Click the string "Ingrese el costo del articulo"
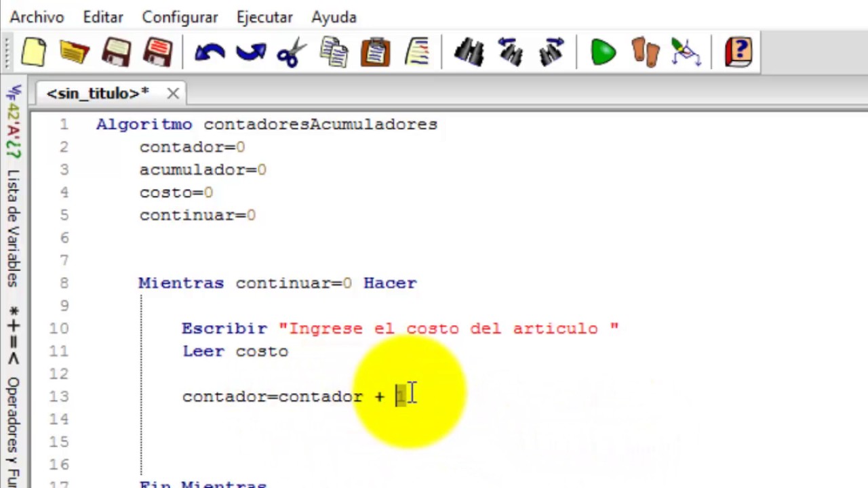Image resolution: width=868 pixels, height=488 pixels. [449, 329]
